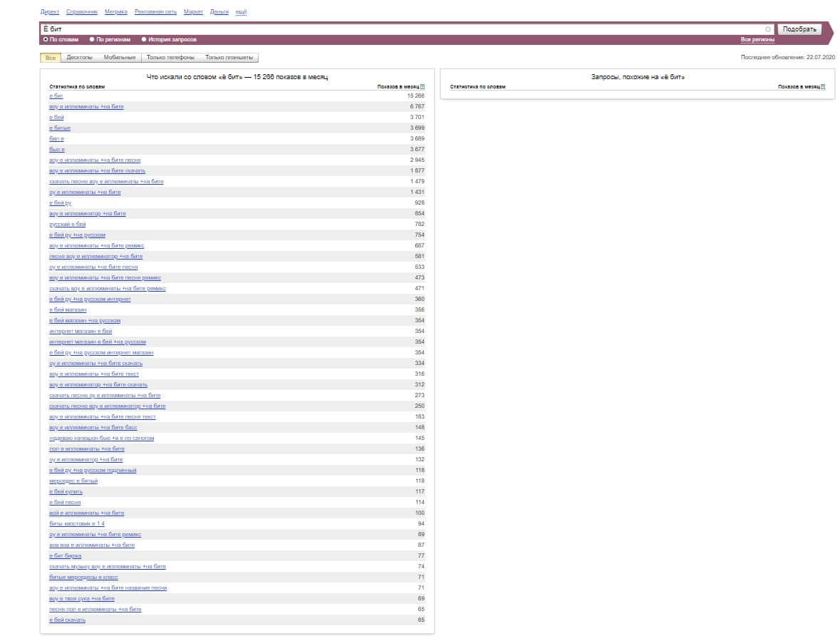Open the "Все регионы" region selector

[757, 40]
